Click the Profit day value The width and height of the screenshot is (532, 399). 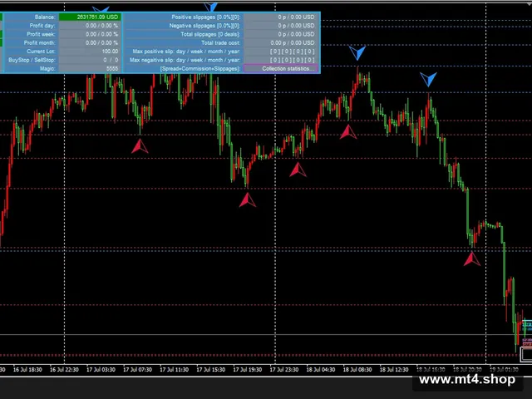point(101,26)
